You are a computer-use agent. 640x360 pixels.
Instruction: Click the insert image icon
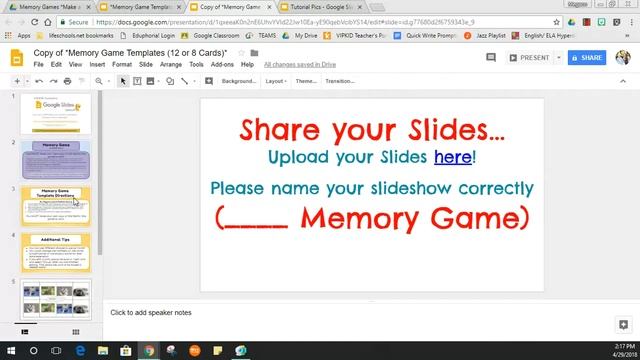point(150,81)
